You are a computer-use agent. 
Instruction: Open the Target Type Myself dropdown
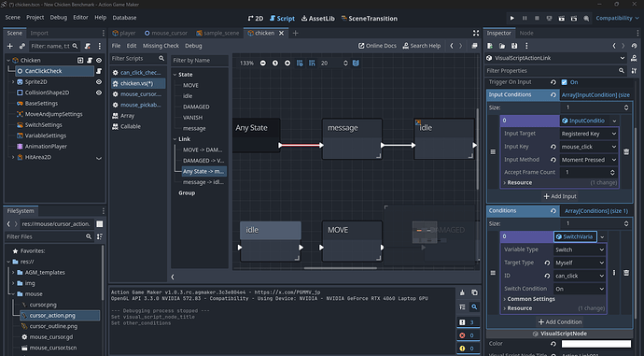pyautogui.click(x=580, y=263)
